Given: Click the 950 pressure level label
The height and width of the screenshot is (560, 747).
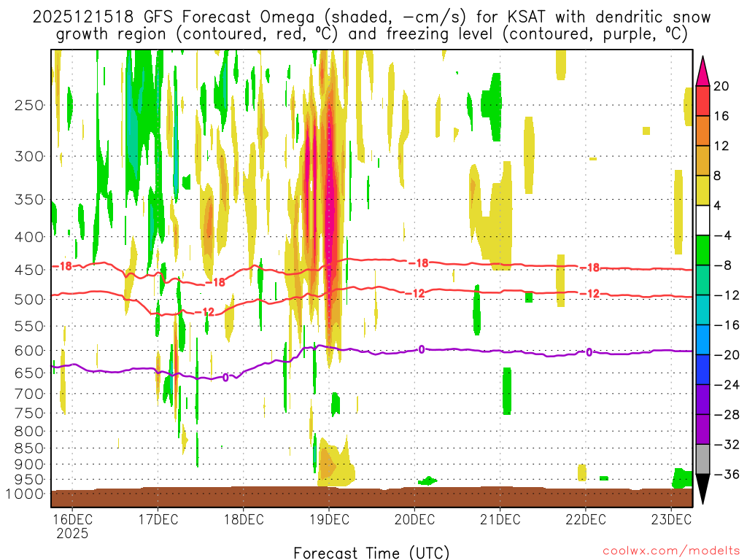Looking at the screenshot, I should coord(29,480).
